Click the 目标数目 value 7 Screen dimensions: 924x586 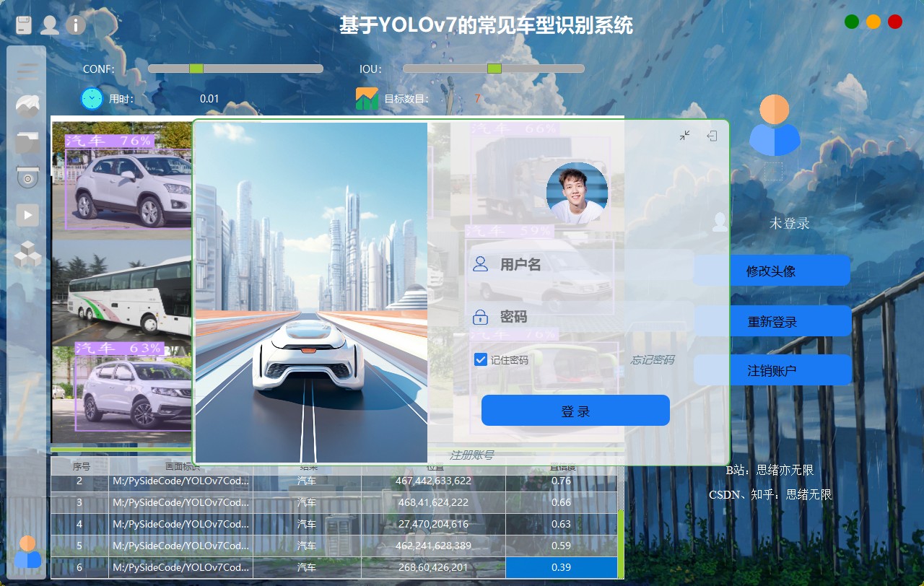[477, 99]
